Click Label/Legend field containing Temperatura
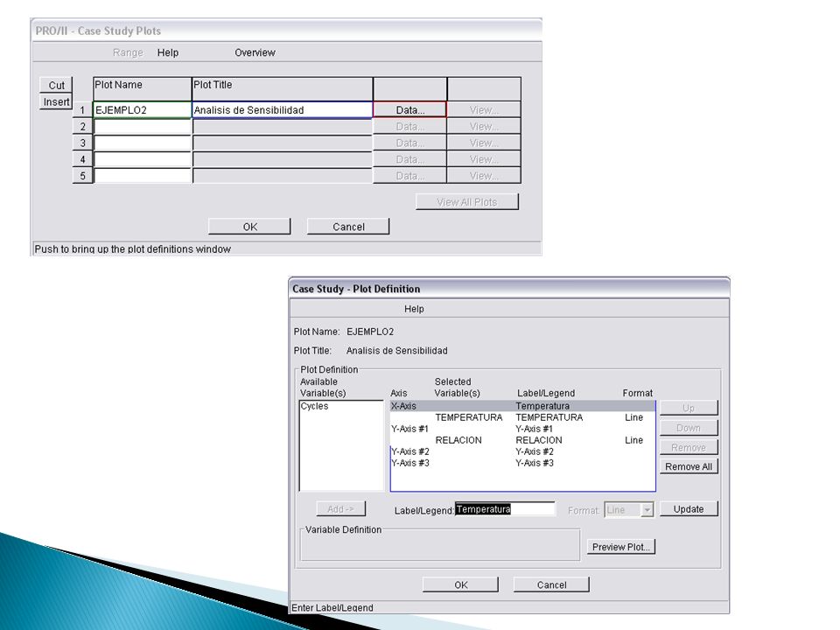840x630 pixels. (x=505, y=509)
